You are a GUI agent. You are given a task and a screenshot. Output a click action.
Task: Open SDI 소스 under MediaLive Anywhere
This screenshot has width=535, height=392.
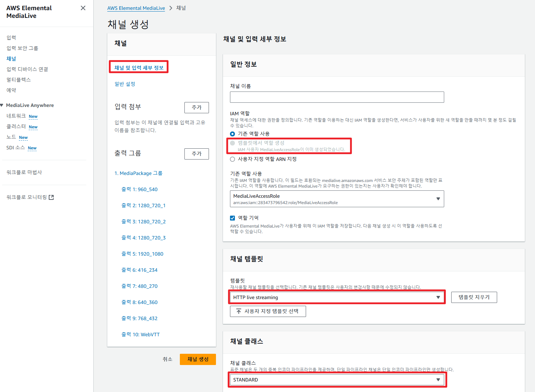(15, 147)
